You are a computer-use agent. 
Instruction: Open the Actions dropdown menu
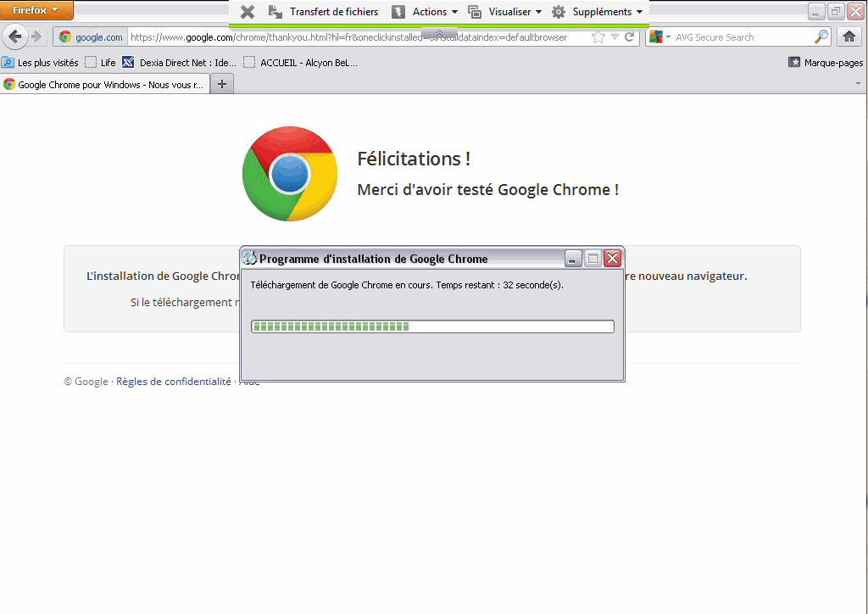coord(426,12)
